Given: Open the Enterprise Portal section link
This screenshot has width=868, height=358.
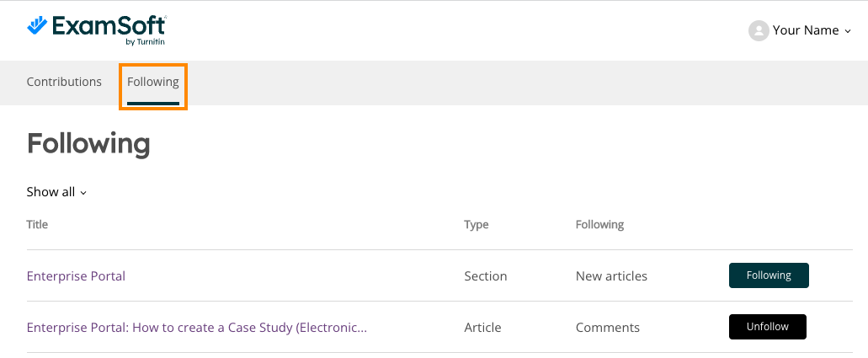Looking at the screenshot, I should 76,276.
